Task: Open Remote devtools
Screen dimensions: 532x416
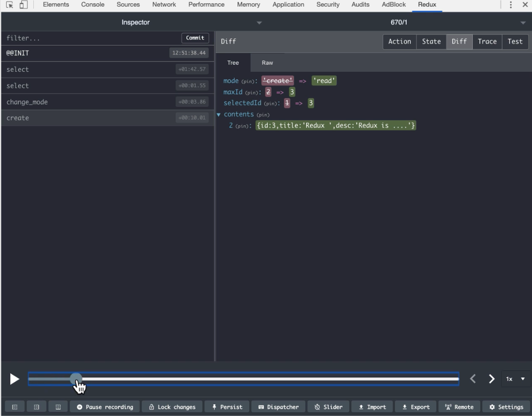Action: (459, 407)
